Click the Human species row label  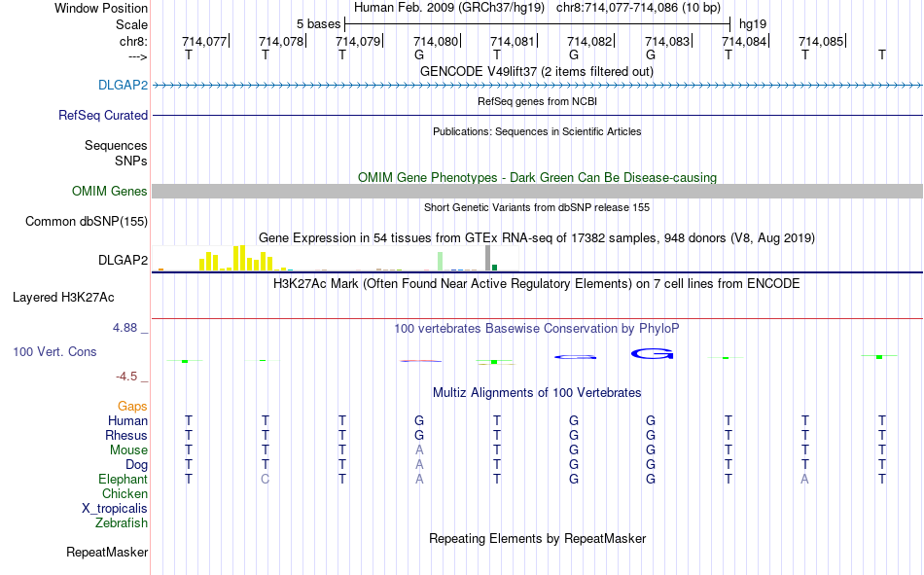tap(127, 420)
